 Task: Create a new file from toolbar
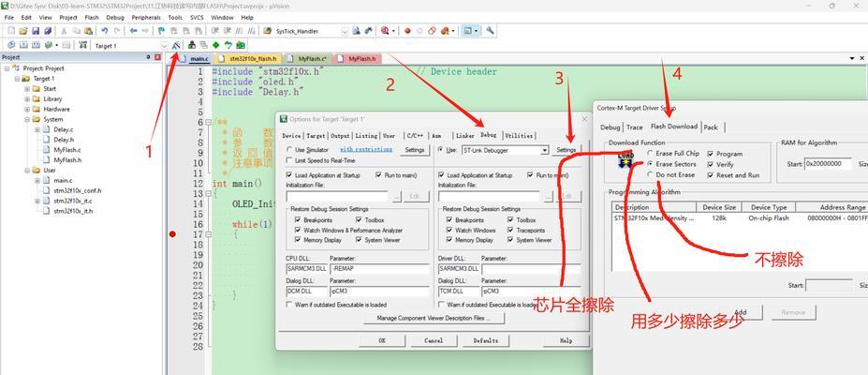pos(11,31)
